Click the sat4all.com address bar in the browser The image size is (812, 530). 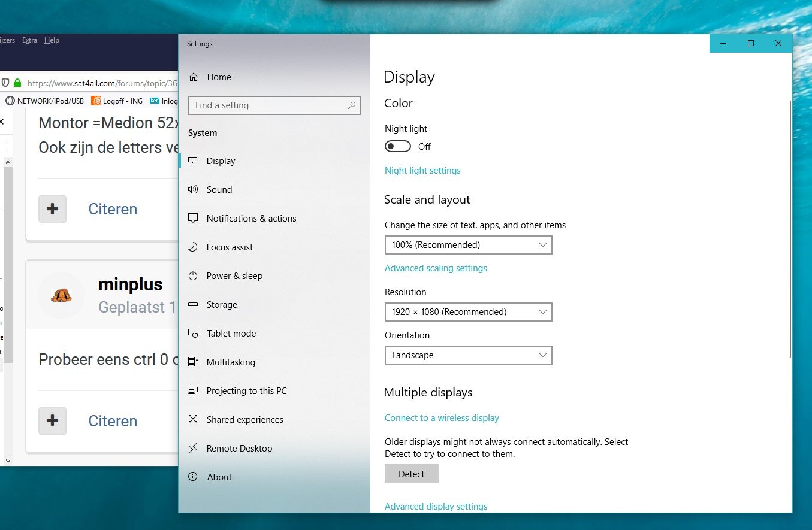[102, 83]
